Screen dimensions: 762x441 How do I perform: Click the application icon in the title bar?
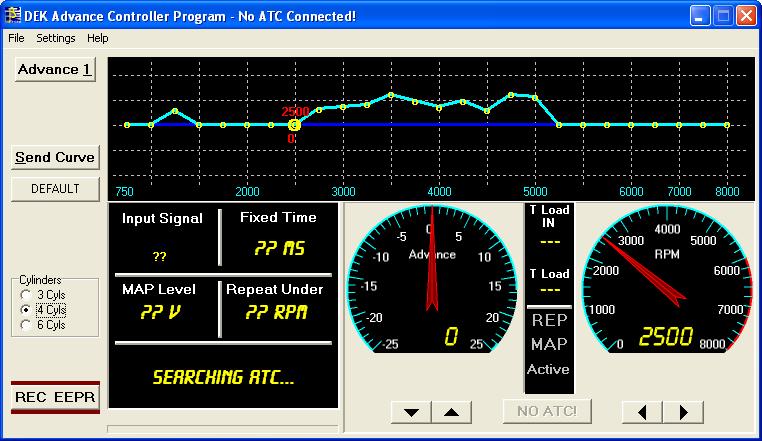13,16
